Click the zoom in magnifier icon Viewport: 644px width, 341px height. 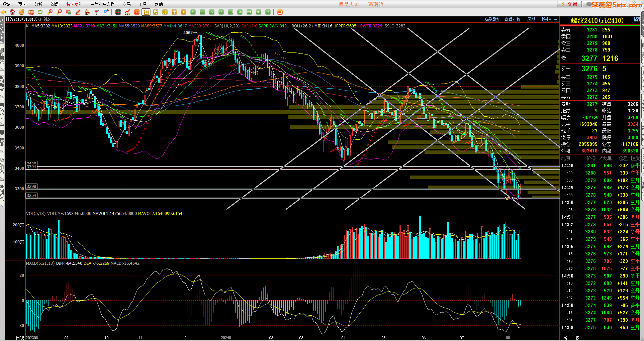pyautogui.click(x=50, y=12)
